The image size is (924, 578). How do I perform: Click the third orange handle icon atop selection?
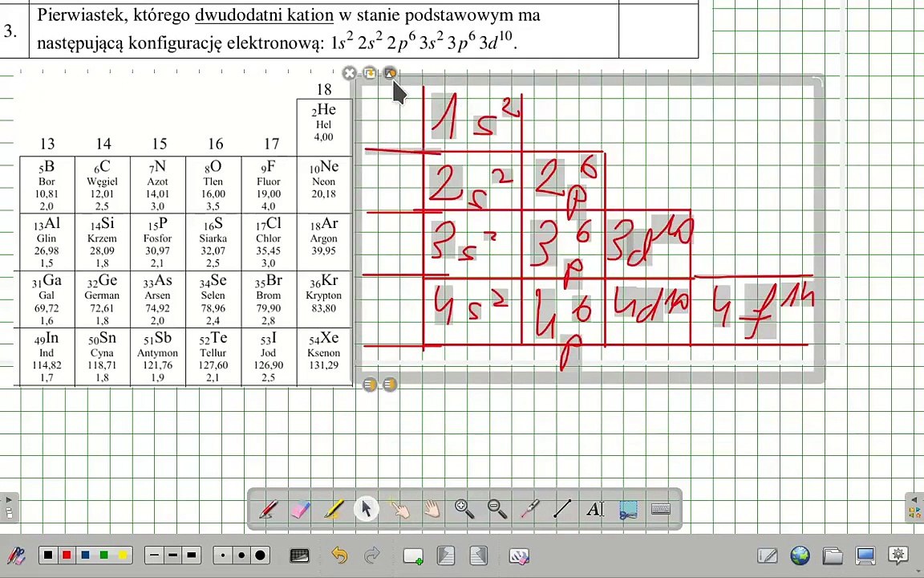(x=390, y=73)
